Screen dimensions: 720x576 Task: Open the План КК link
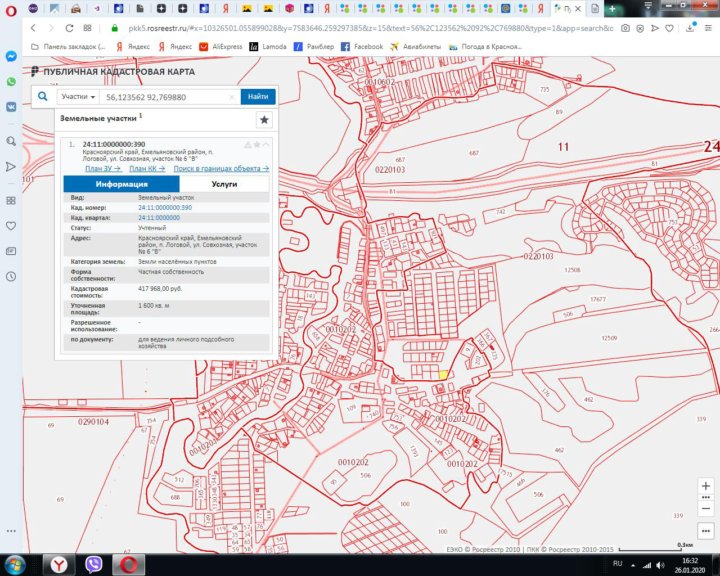pyautogui.click(x=146, y=169)
